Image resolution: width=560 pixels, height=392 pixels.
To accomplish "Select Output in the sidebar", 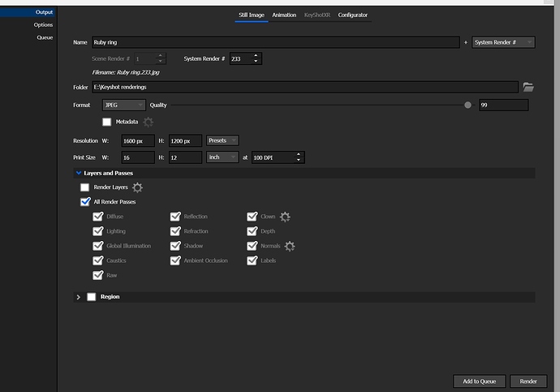I will pyautogui.click(x=28, y=12).
